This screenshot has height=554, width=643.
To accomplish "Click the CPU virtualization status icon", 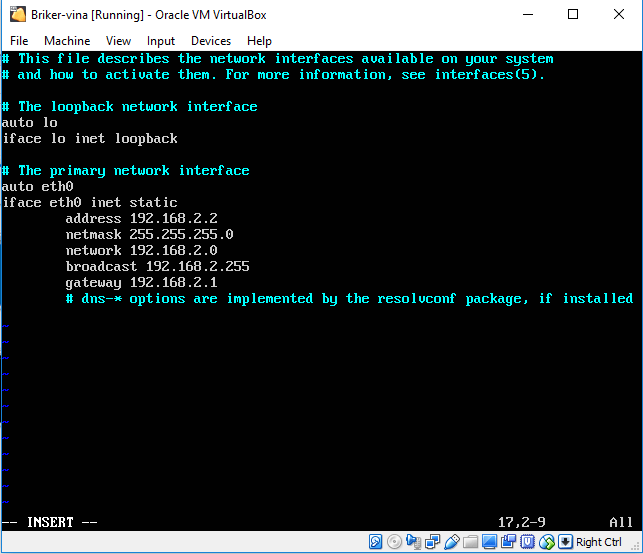I will pyautogui.click(x=528, y=542).
